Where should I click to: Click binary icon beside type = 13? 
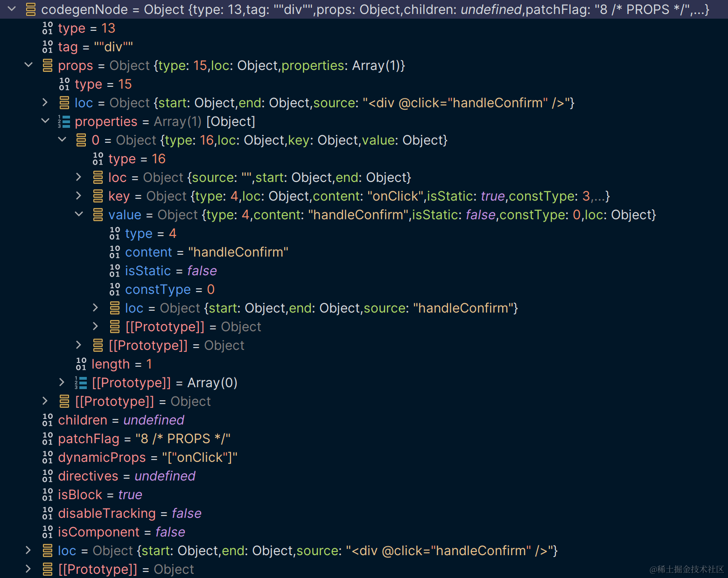point(48,28)
